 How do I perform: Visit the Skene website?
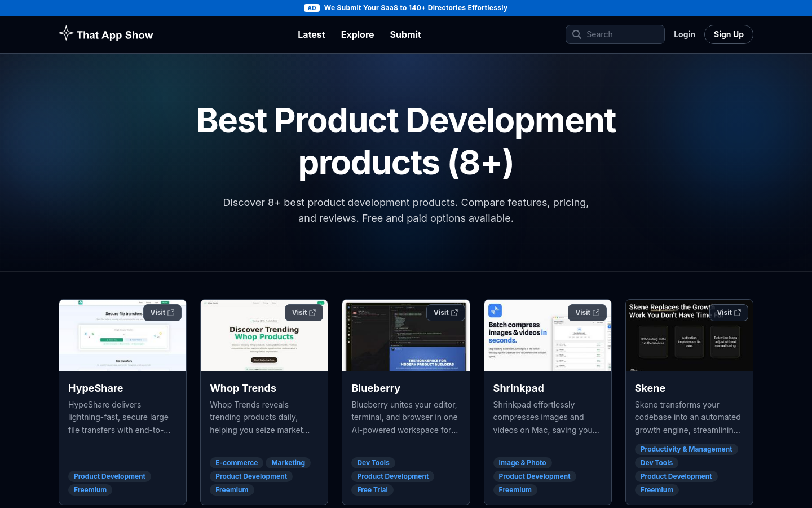point(729,313)
